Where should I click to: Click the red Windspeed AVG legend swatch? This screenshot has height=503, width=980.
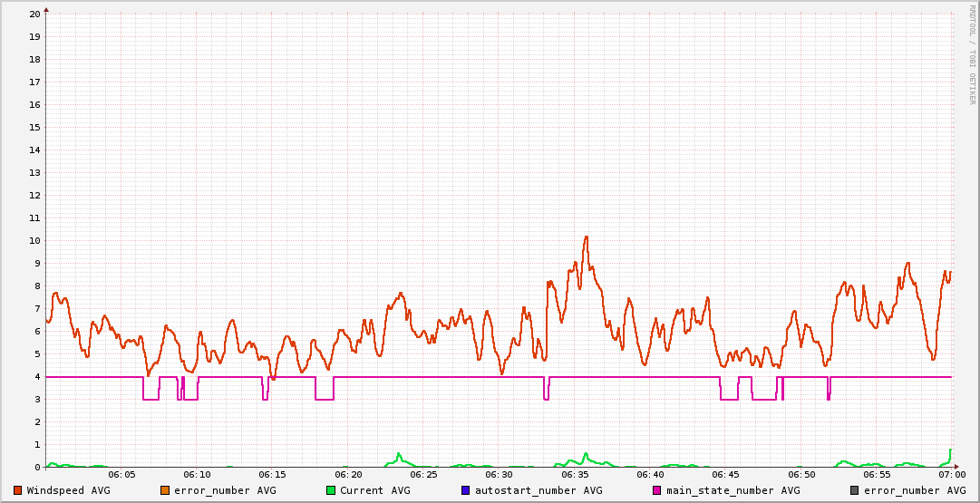(x=18, y=490)
